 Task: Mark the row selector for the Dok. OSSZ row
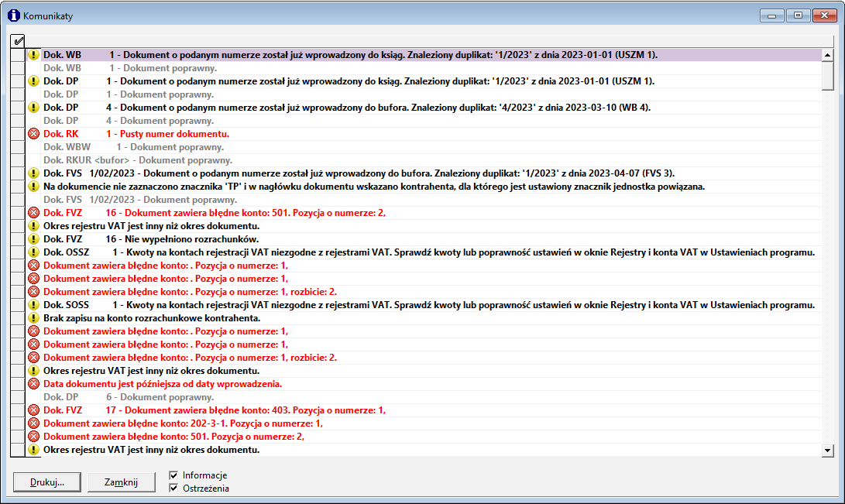click(18, 252)
